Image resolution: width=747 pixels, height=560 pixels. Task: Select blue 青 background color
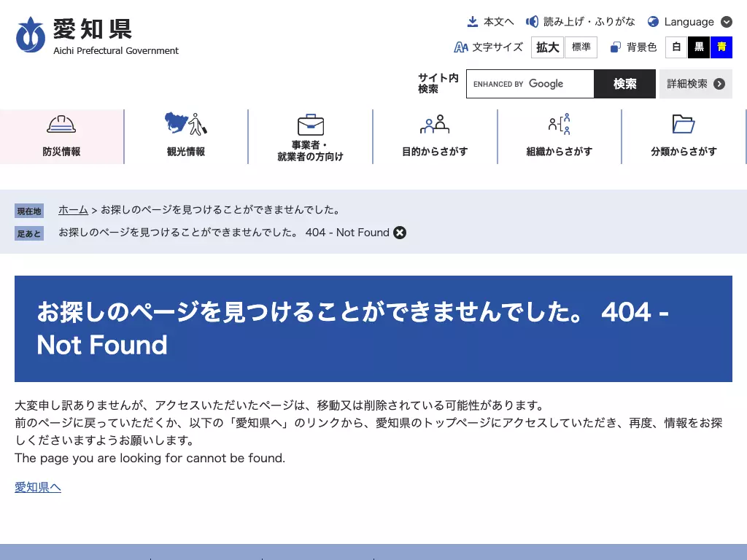721,47
